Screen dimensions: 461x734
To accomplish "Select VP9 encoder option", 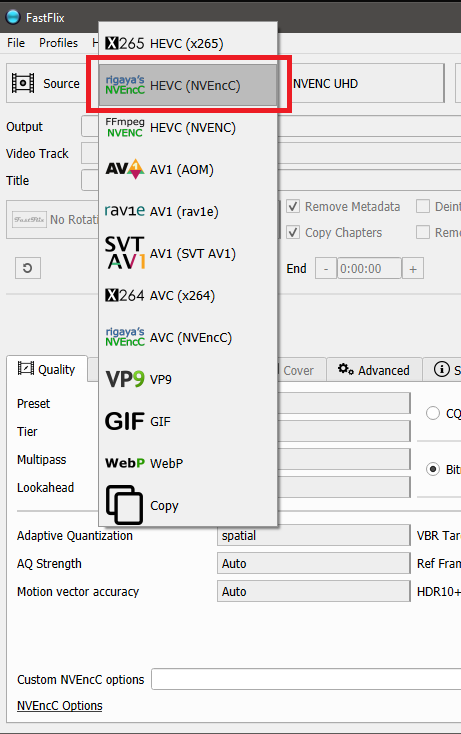I will pyautogui.click(x=188, y=379).
